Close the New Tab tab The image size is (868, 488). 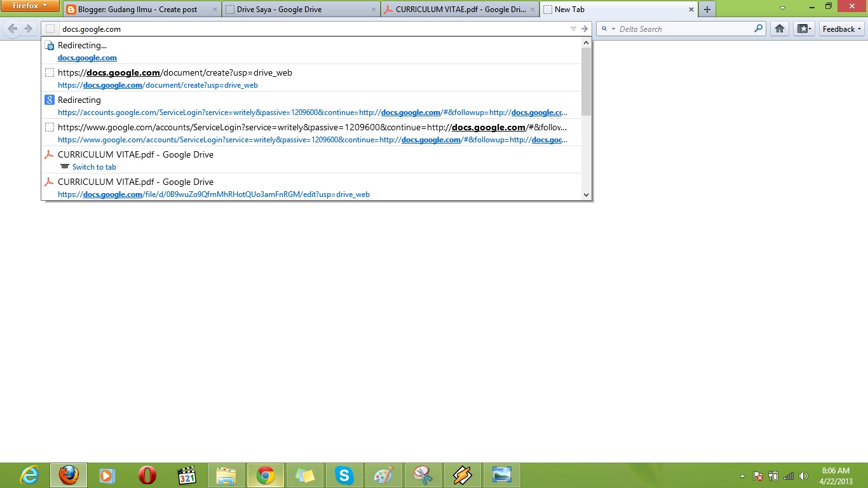pos(691,10)
